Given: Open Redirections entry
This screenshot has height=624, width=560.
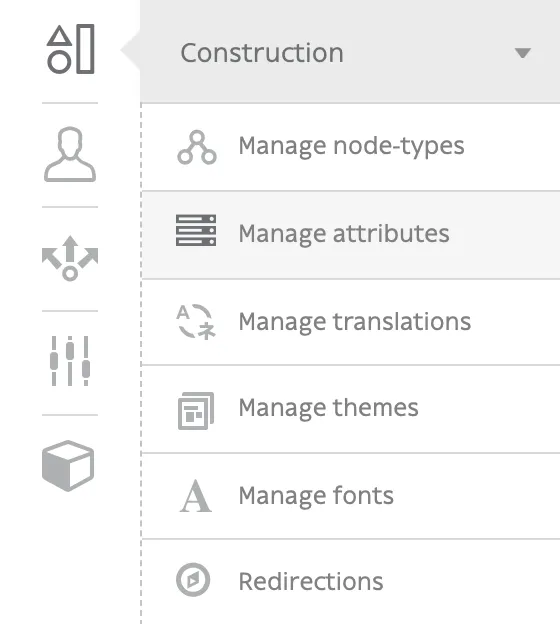Looking at the screenshot, I should pyautogui.click(x=351, y=582).
